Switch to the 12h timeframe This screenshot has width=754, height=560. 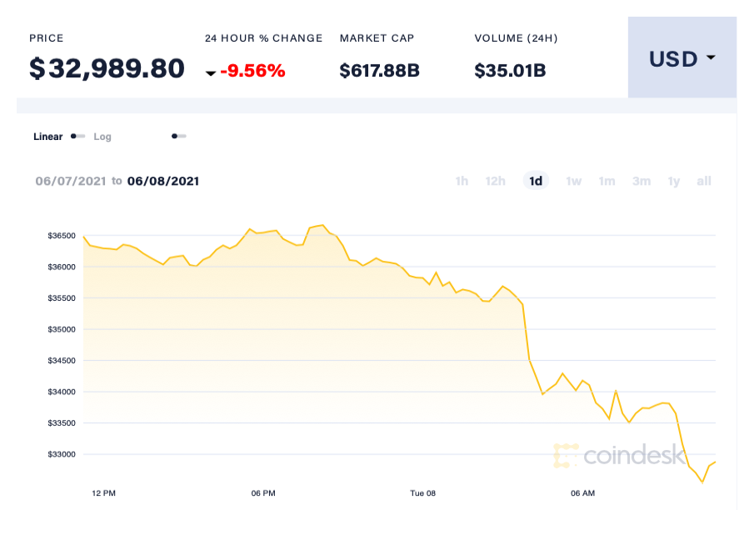click(x=495, y=181)
